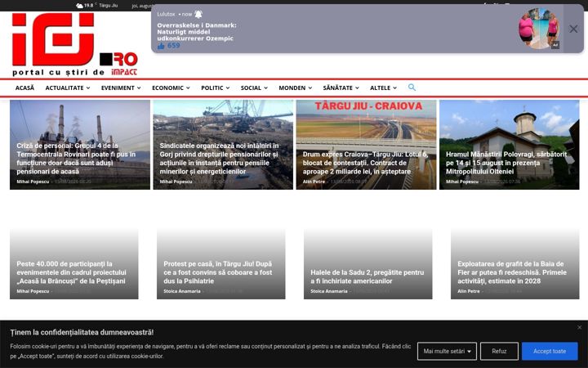Click author Mihai Popescu under Rovinari article

[x=33, y=182]
